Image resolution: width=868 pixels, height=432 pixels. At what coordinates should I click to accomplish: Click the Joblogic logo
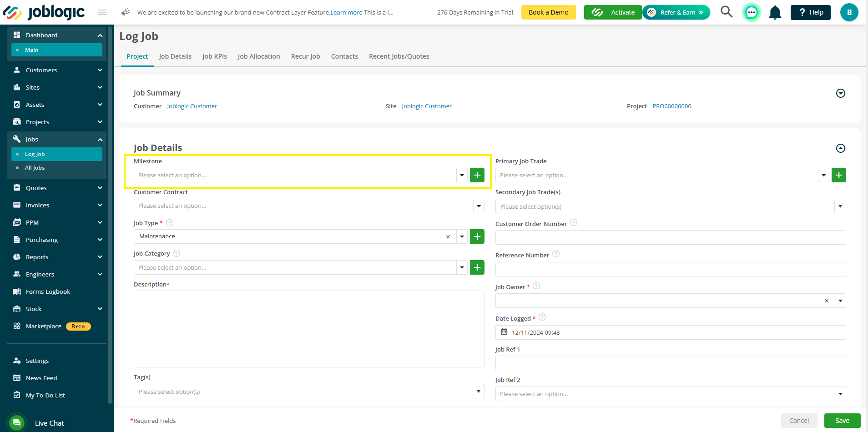pyautogui.click(x=44, y=12)
